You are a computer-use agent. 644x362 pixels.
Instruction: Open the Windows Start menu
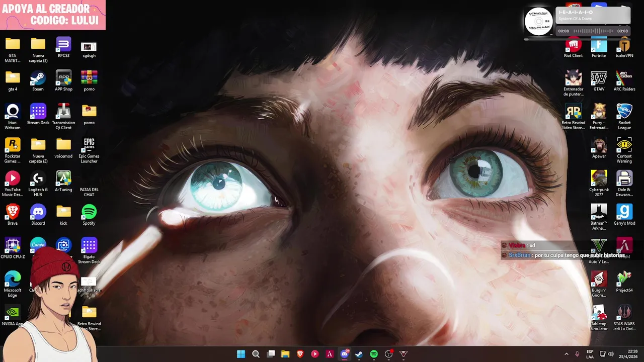pyautogui.click(x=241, y=354)
